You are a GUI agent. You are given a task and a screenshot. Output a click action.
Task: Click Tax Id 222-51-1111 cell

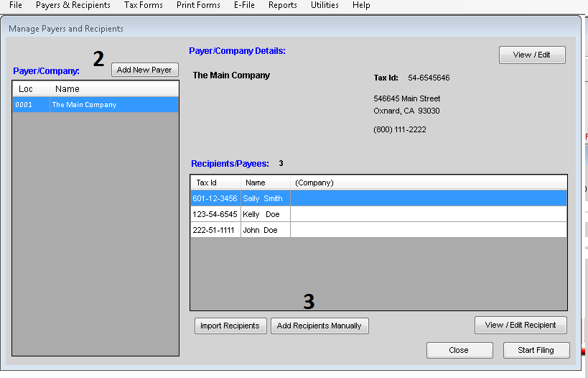tap(215, 230)
